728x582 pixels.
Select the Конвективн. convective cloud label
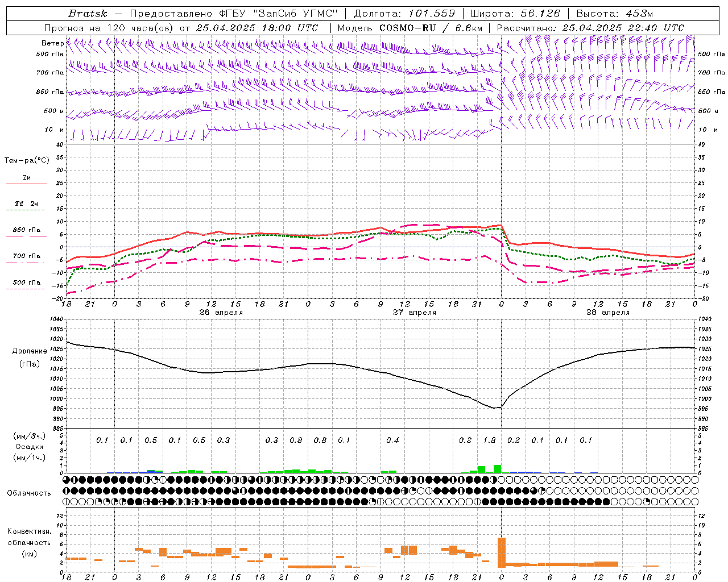[29, 531]
